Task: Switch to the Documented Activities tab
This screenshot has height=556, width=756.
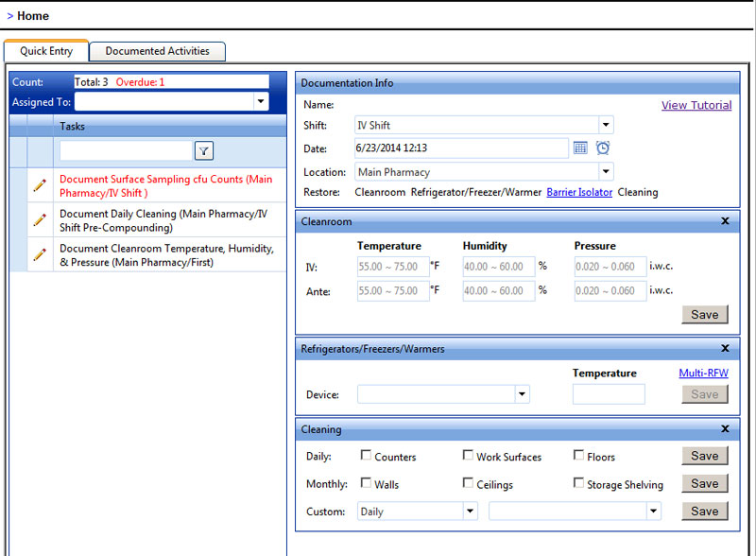Action: (x=157, y=51)
